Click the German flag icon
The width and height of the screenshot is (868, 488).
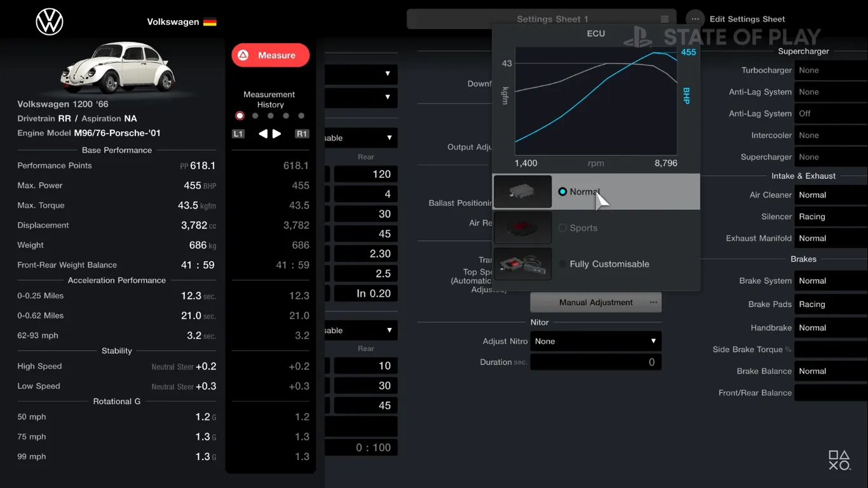click(x=210, y=22)
